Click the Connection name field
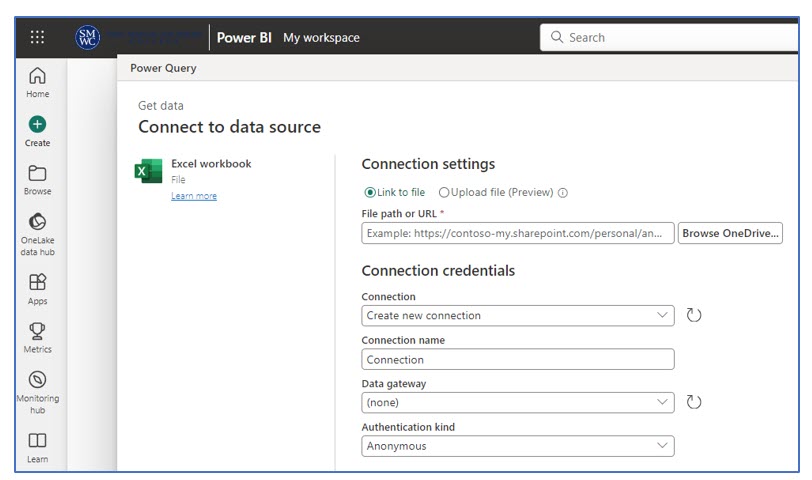 518,359
